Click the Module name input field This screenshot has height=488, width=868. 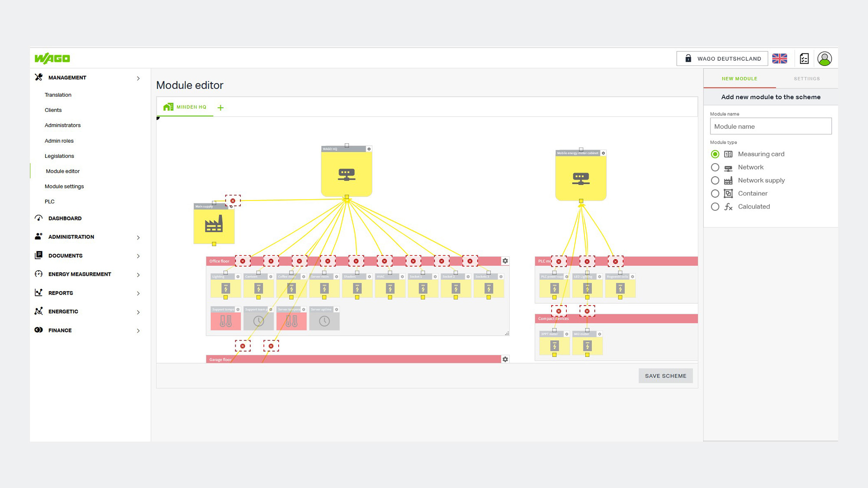point(771,126)
